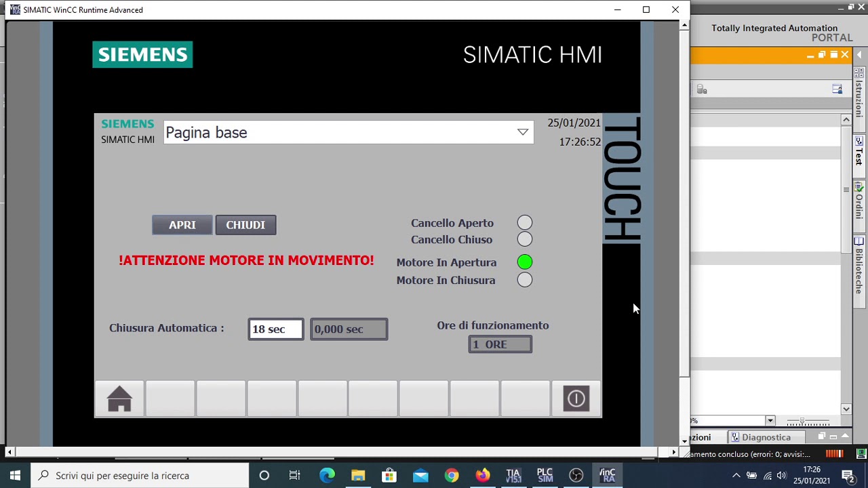Screen dimensions: 868x488
Task: Click the 25/01/2021 date on the HMI
Action: 574,123
